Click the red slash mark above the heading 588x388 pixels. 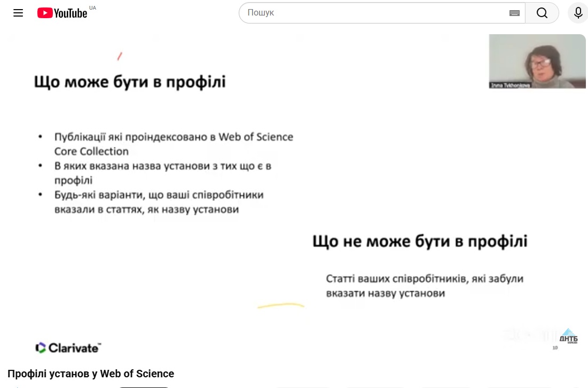tap(120, 56)
